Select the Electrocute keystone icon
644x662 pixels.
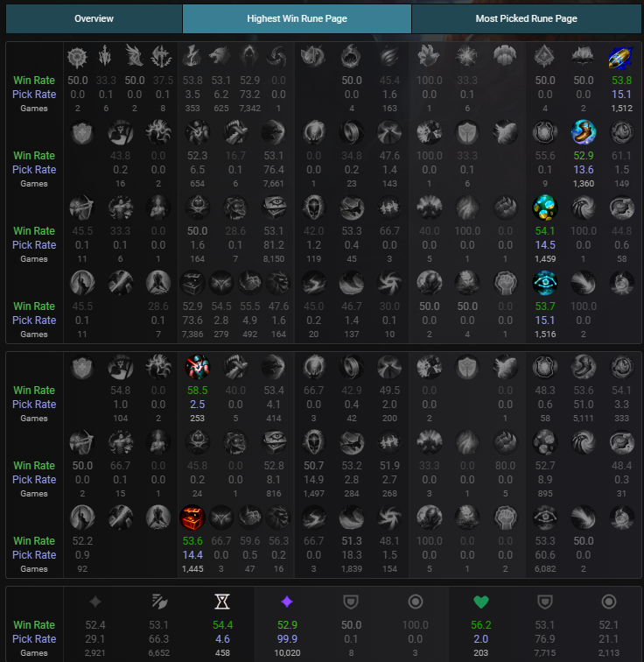(x=192, y=58)
